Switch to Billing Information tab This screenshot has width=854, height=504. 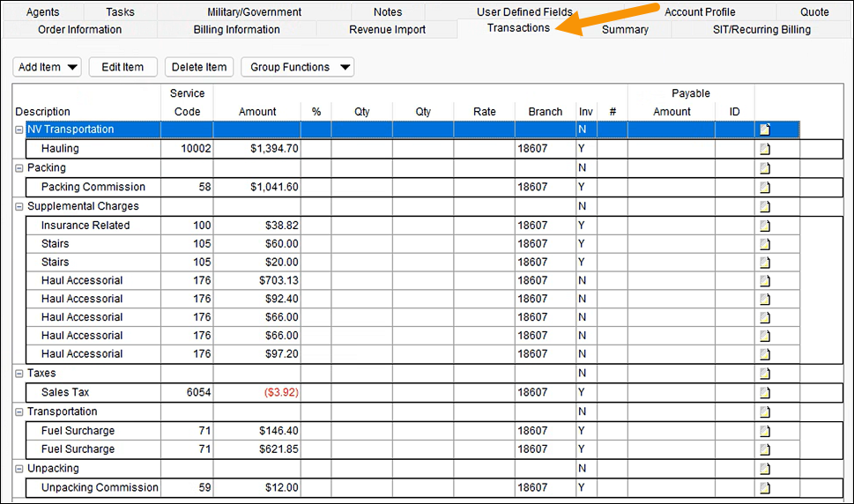click(236, 29)
